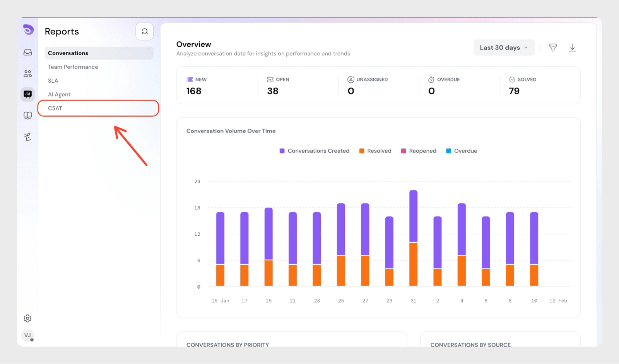Open the Knowledge Base book icon
The height and width of the screenshot is (364, 619).
tap(28, 116)
